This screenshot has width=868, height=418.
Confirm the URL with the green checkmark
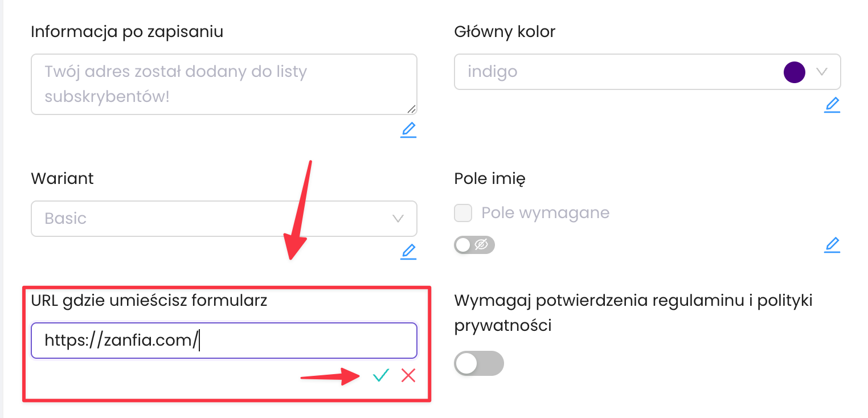point(380,375)
